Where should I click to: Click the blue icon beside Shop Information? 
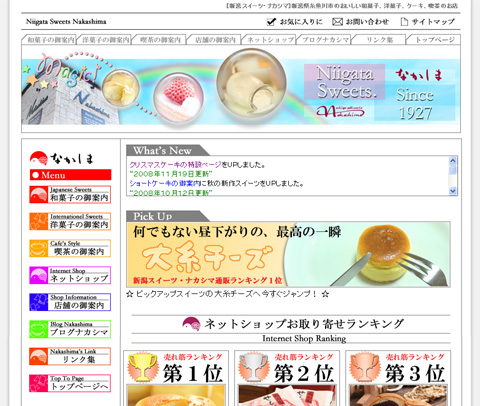(x=39, y=302)
